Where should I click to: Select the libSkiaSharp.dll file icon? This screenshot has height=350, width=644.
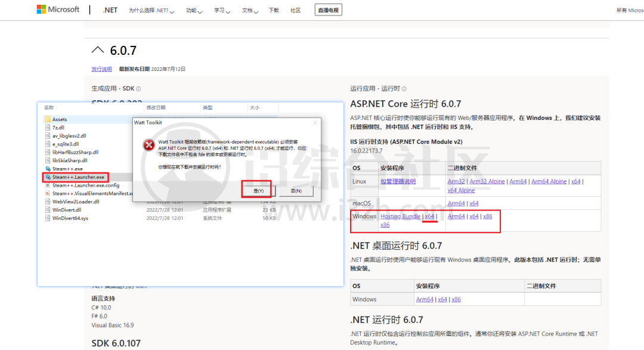click(48, 160)
